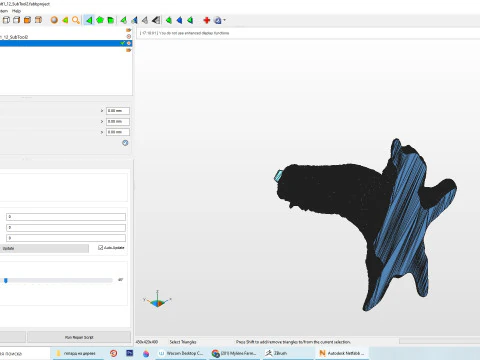Click the second statistics value field above Update

(x=66, y=227)
